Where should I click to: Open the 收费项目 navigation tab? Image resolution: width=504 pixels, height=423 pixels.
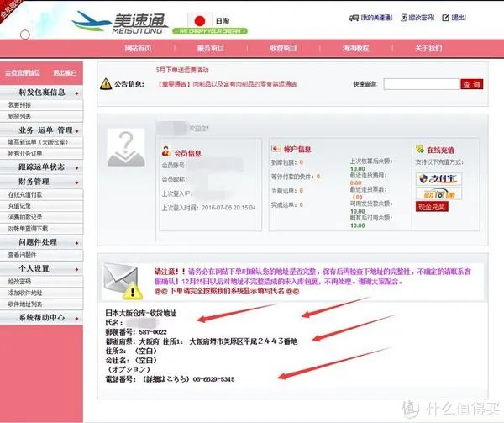click(x=283, y=48)
